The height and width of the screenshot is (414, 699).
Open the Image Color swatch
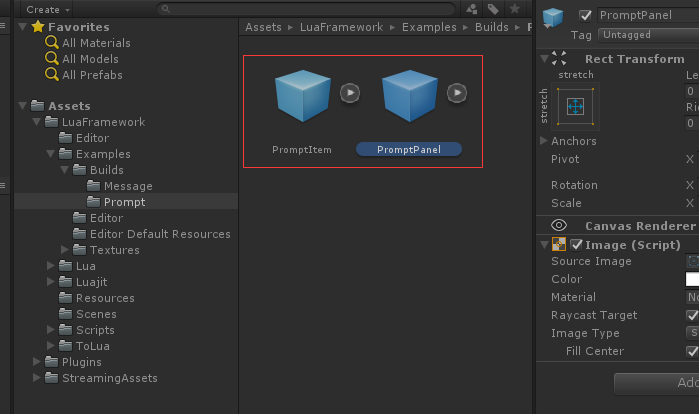[x=692, y=279]
